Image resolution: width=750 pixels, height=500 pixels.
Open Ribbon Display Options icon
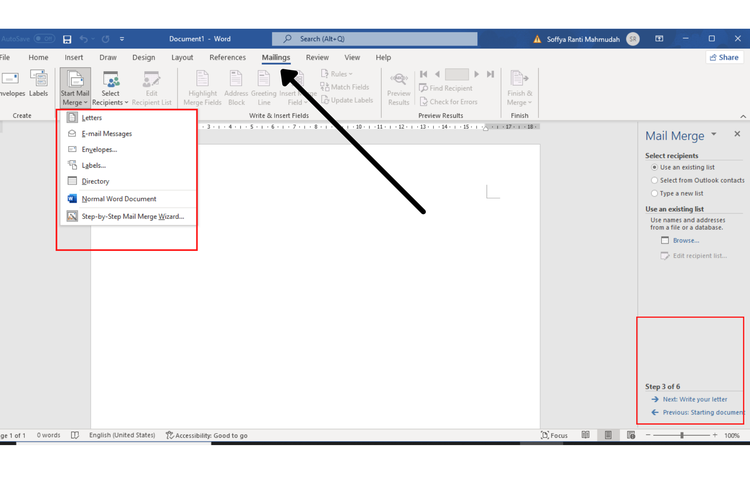(659, 39)
